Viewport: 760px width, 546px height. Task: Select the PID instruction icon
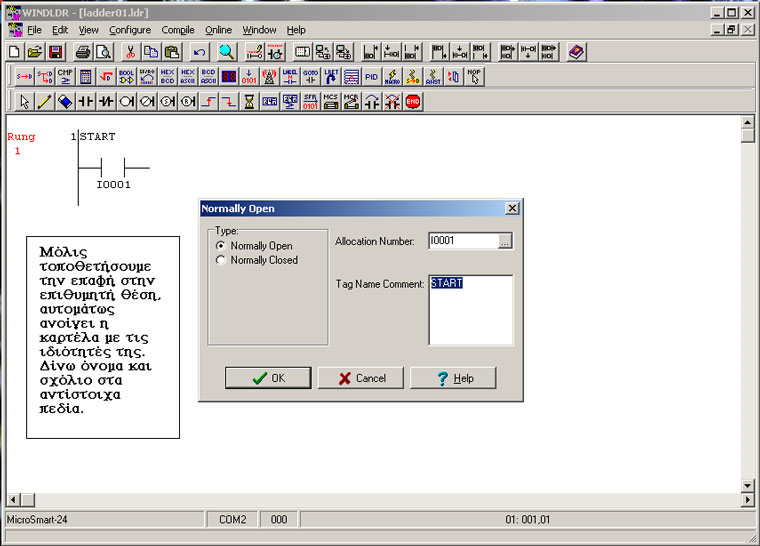click(x=371, y=76)
